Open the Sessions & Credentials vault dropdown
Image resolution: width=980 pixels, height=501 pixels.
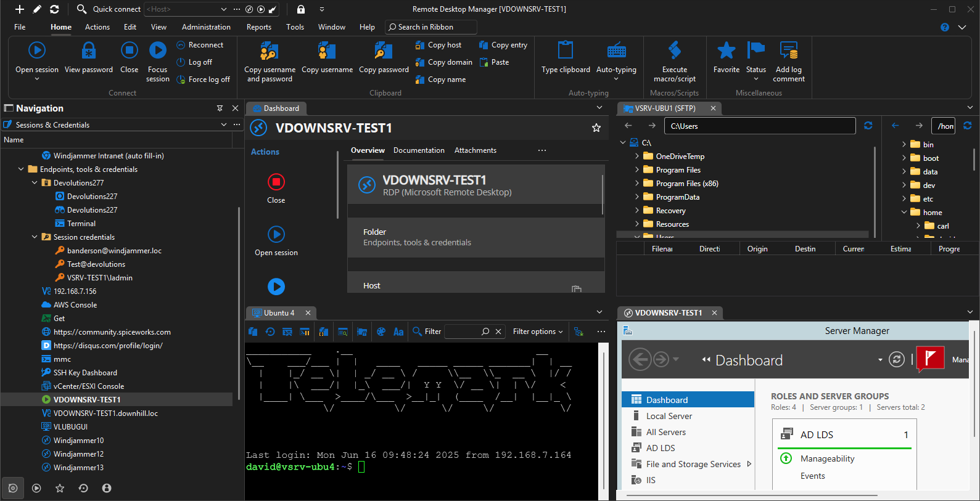tap(224, 124)
